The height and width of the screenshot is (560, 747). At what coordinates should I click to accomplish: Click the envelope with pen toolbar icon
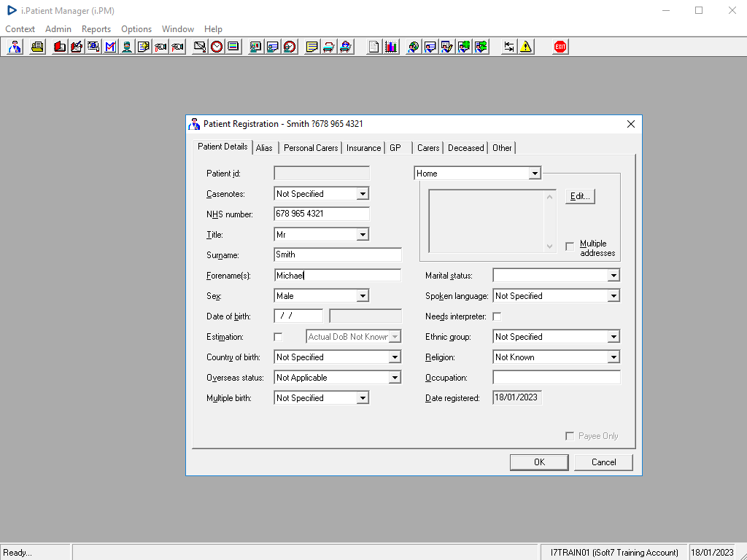click(200, 47)
